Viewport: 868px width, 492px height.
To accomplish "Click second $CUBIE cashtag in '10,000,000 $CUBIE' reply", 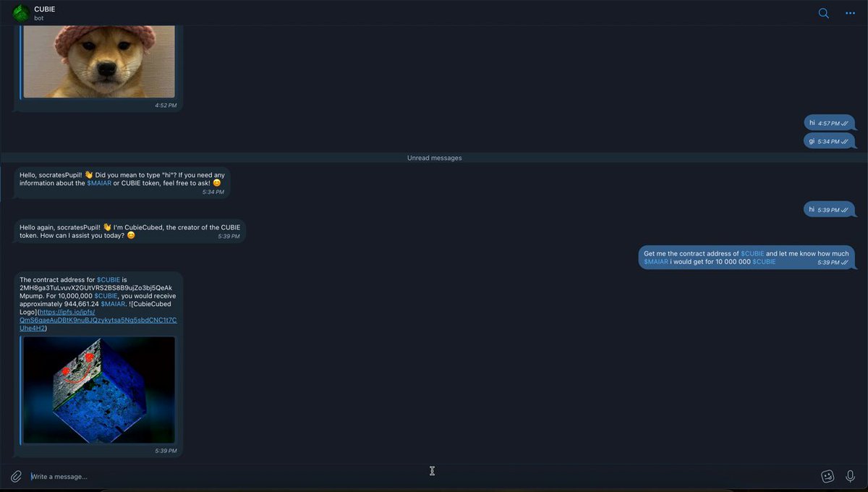I will (106, 296).
